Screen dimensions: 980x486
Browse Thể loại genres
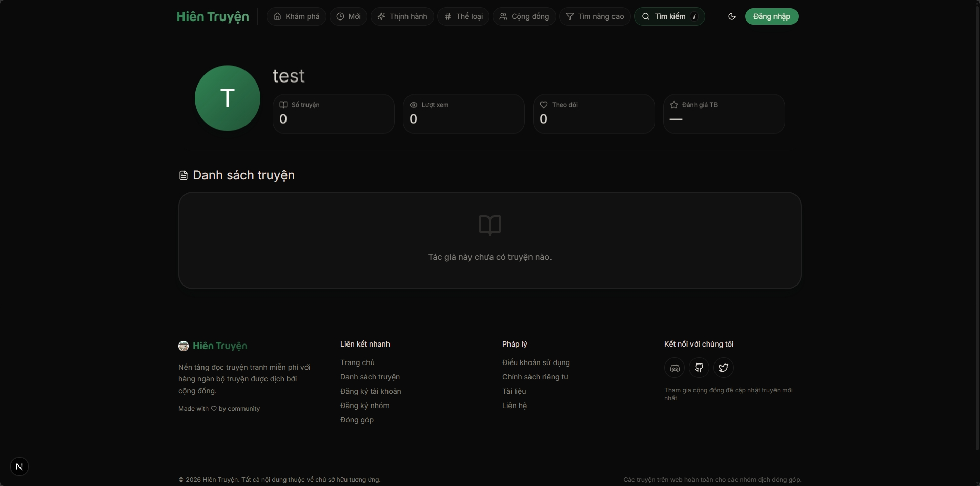[463, 16]
